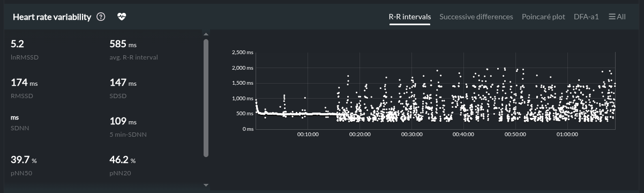Click the metrics scroll down arrow
Screen dimensions: 644x193
click(x=206, y=185)
